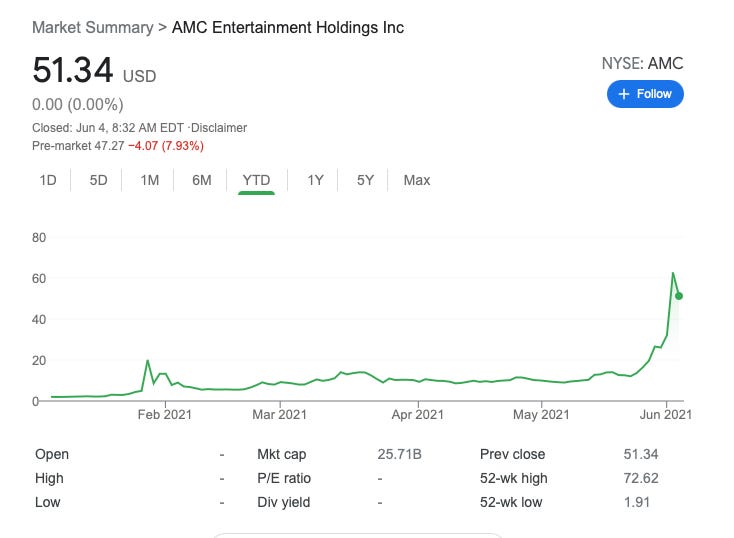Switch to the 1D range tab
Viewport: 734px width, 538px height.
tap(48, 180)
